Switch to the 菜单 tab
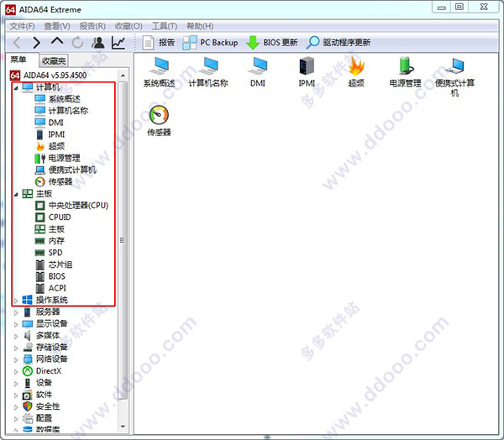504x440 pixels. [18, 60]
